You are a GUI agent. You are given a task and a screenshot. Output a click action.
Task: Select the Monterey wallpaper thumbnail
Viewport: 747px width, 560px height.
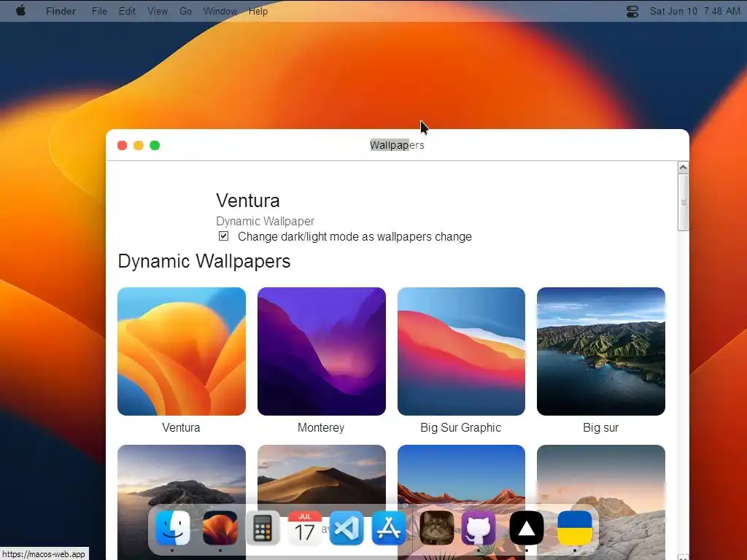click(x=322, y=351)
